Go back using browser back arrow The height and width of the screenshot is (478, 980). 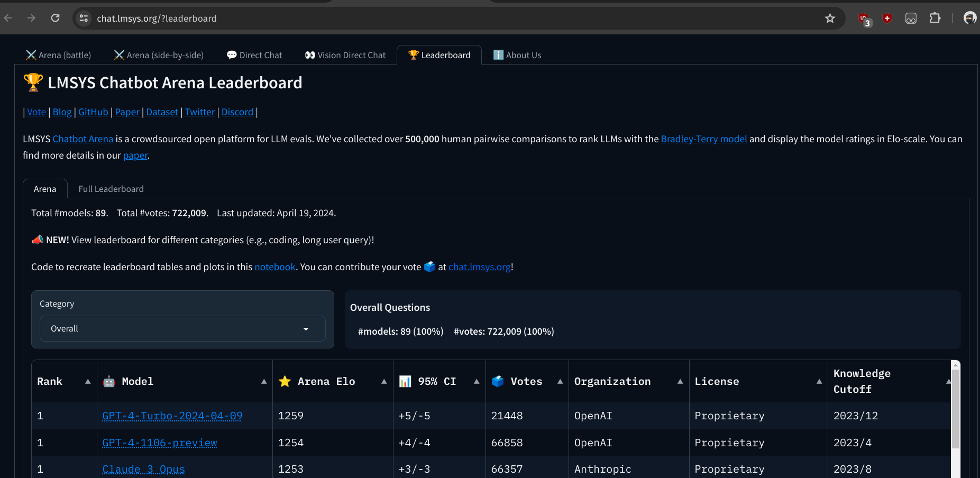(x=8, y=18)
